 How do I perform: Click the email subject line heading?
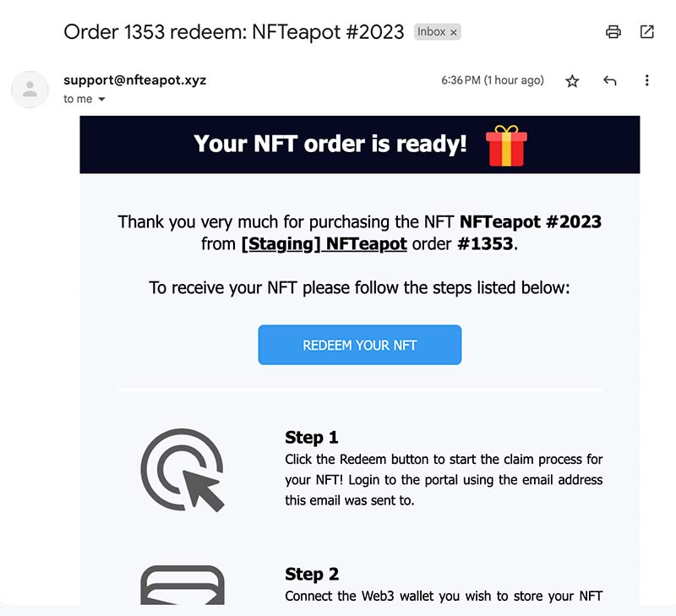(x=232, y=32)
